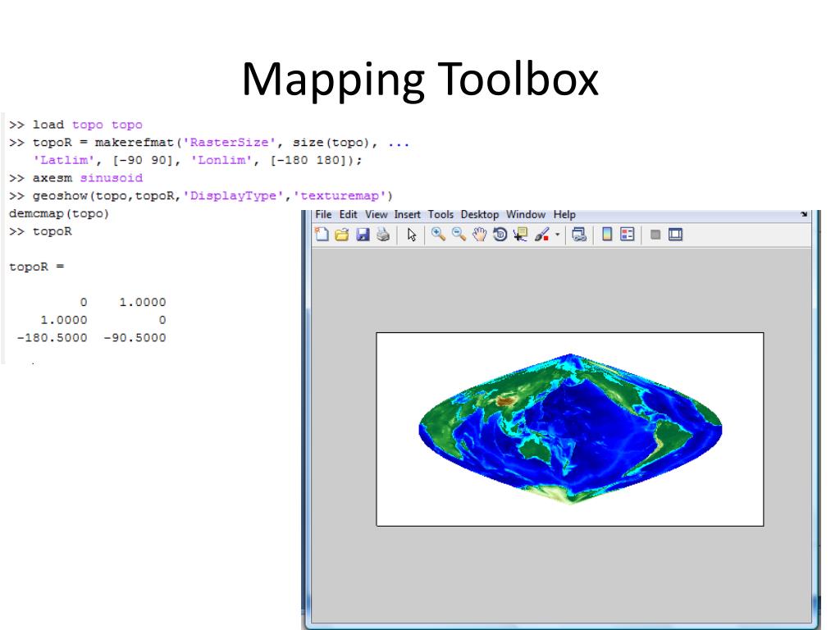Expand the brush color dropdown arrow

[557, 235]
